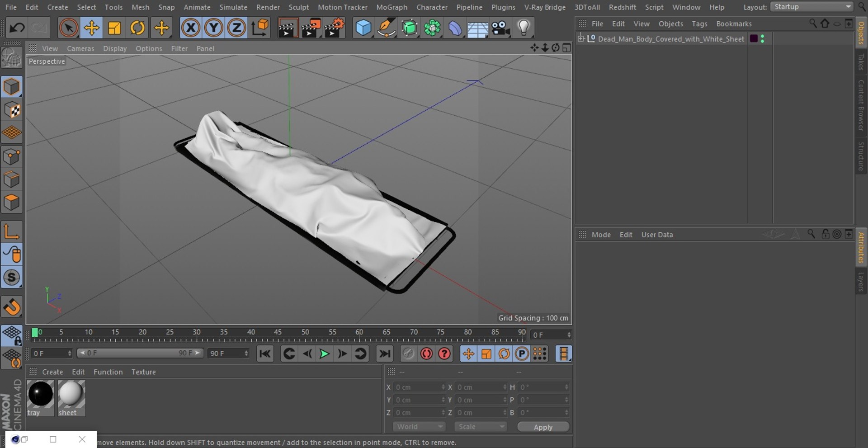Add Subdivision Surface generator
Viewport: 868px width, 448px height.
point(410,28)
